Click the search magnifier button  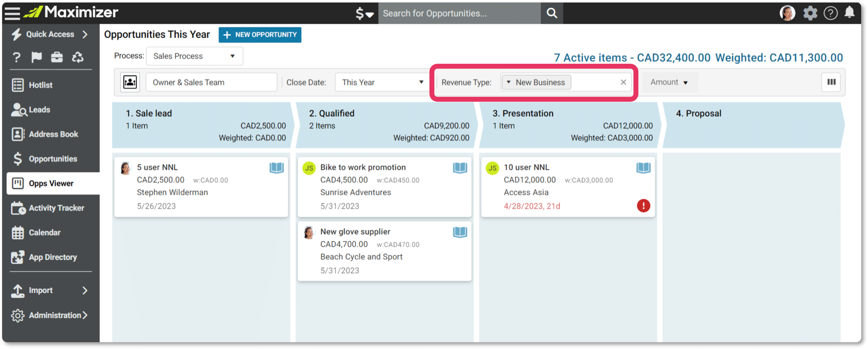coord(552,13)
